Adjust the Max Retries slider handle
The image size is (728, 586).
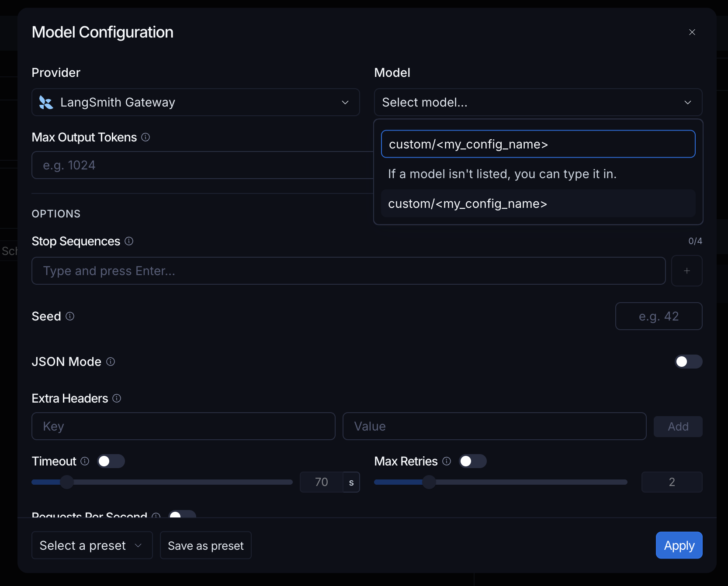(429, 482)
